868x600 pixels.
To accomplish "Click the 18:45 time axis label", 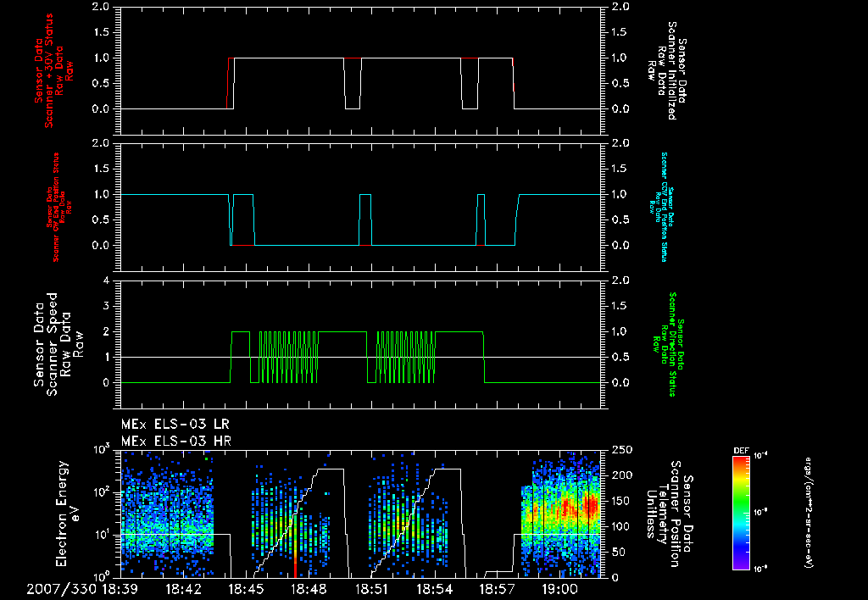I will tap(246, 589).
